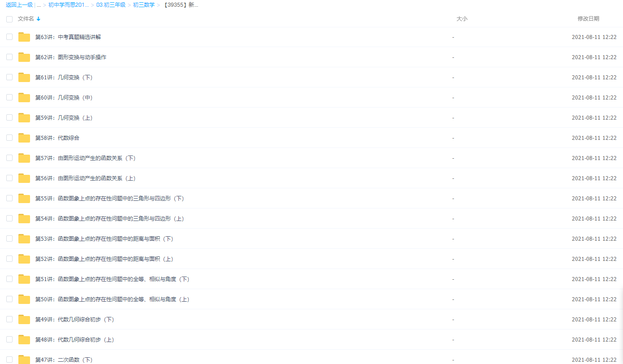Expand the collapsed breadcrumb ellipsis

(39, 5)
